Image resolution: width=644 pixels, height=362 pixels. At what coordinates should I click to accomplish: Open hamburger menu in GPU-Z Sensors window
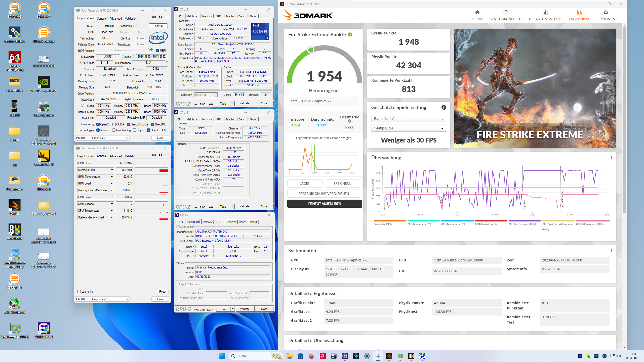pyautogui.click(x=167, y=155)
